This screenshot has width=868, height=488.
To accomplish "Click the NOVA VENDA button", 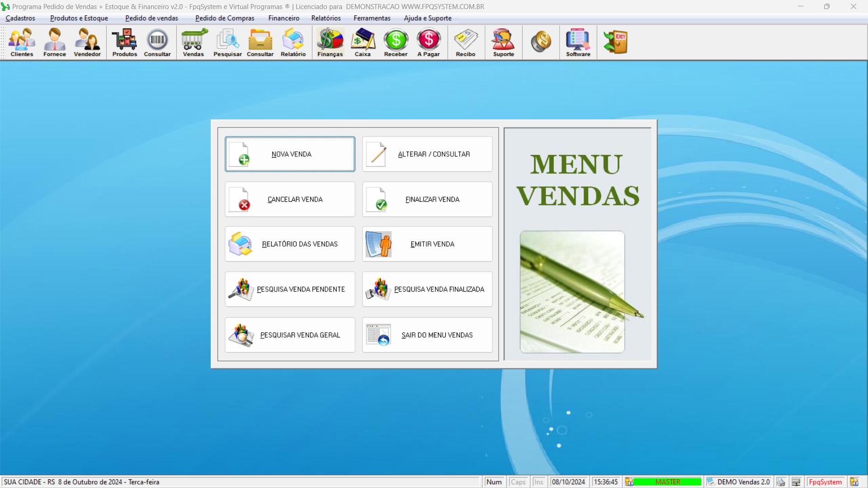I will tap(290, 154).
